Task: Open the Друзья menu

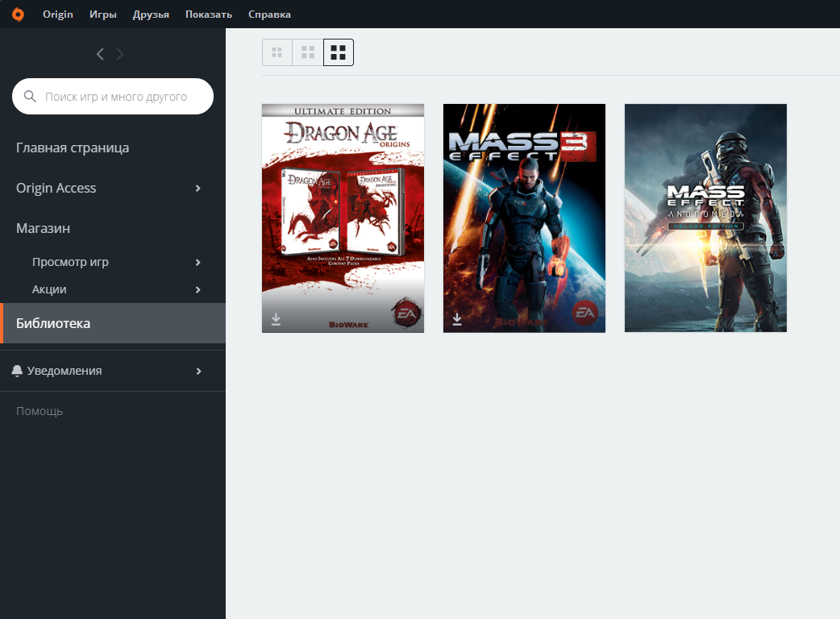Action: 151,15
